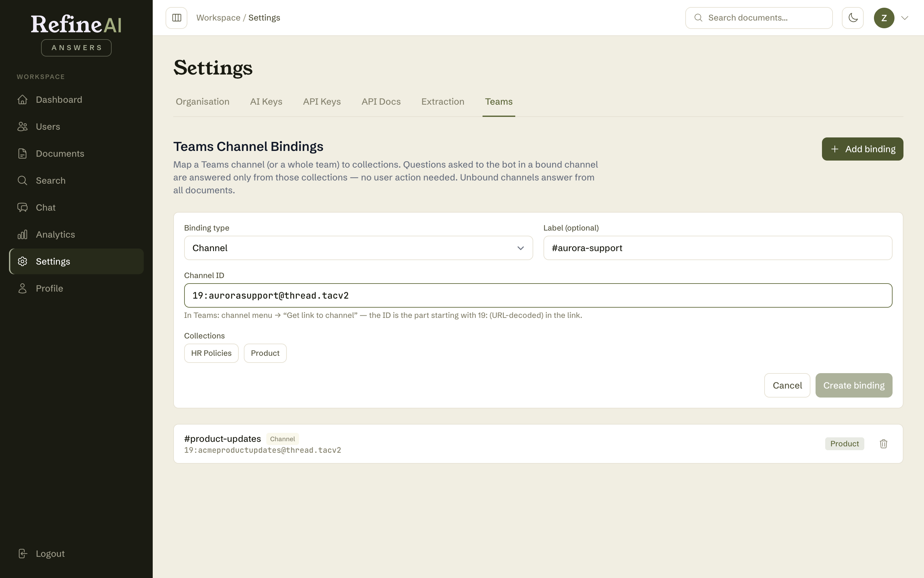924x578 pixels.
Task: Click the Label field with #aurora-support
Action: pyautogui.click(x=718, y=248)
